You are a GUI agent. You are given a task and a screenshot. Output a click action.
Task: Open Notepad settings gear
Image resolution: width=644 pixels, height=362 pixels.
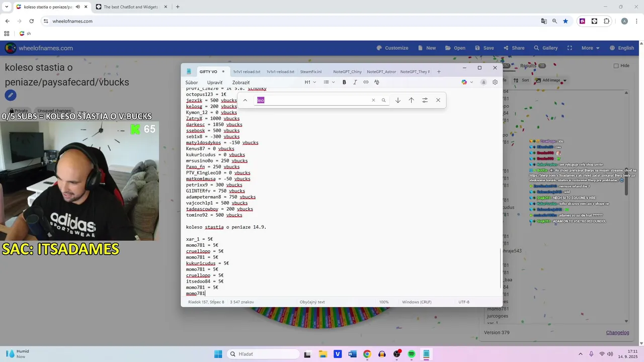[495, 82]
